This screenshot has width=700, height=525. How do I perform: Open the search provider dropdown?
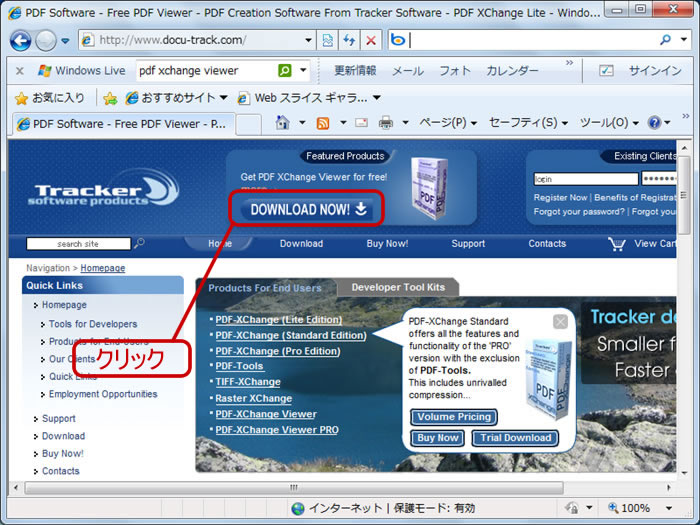pyautogui.click(x=684, y=40)
